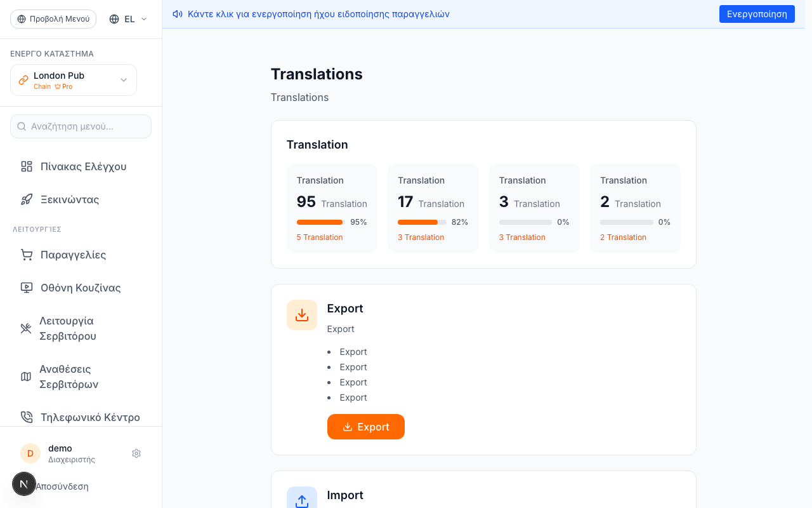This screenshot has height=508, width=812.
Task: Click the blue upload icon in Import card
Action: click(x=302, y=500)
